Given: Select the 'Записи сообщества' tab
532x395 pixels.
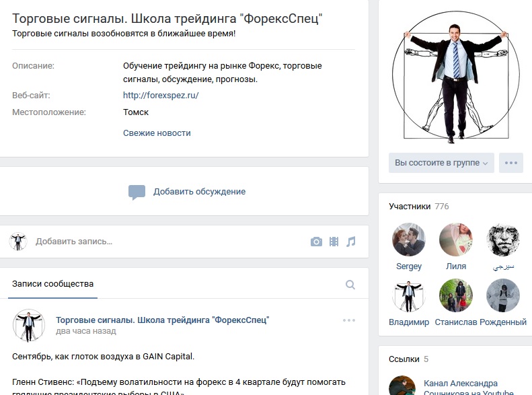Looking at the screenshot, I should tap(52, 284).
